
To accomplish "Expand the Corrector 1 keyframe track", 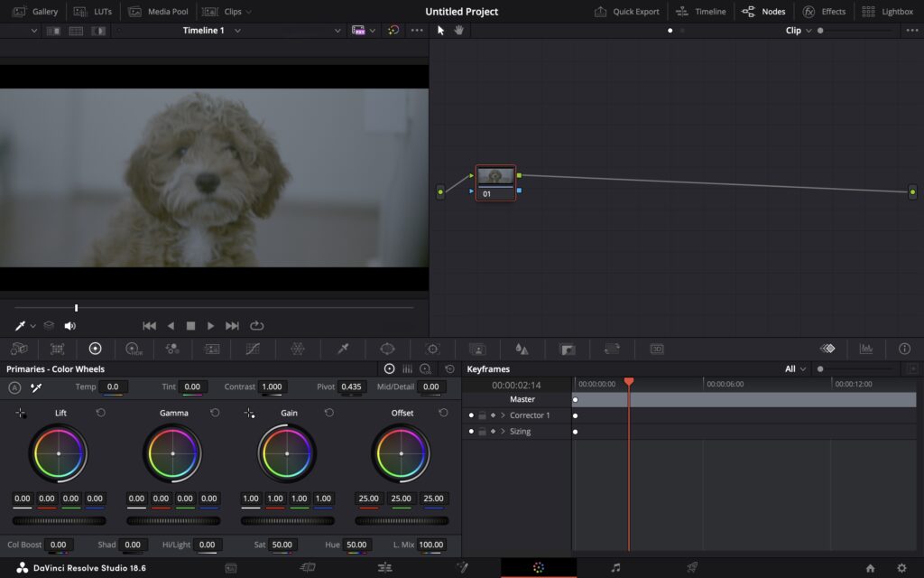I will pos(503,415).
